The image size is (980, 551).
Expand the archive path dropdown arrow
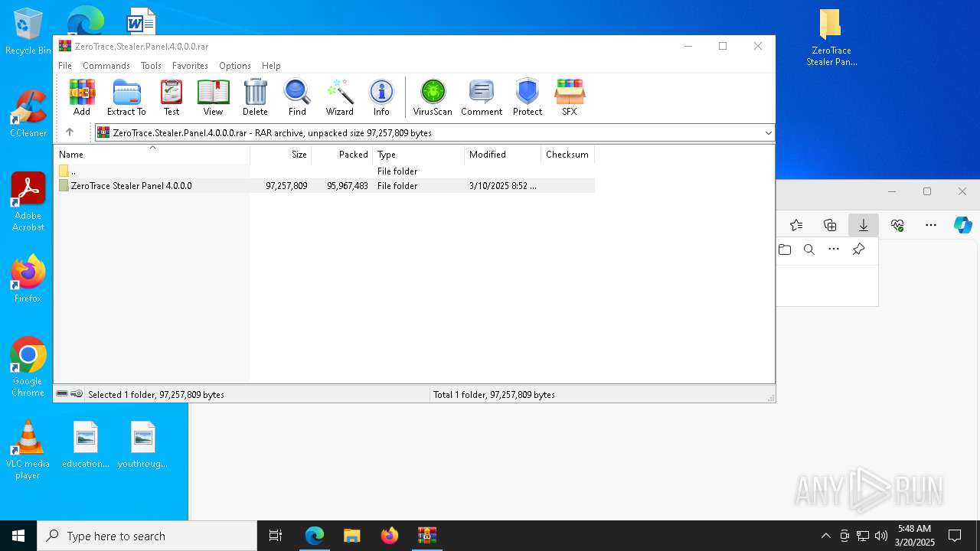tap(768, 133)
